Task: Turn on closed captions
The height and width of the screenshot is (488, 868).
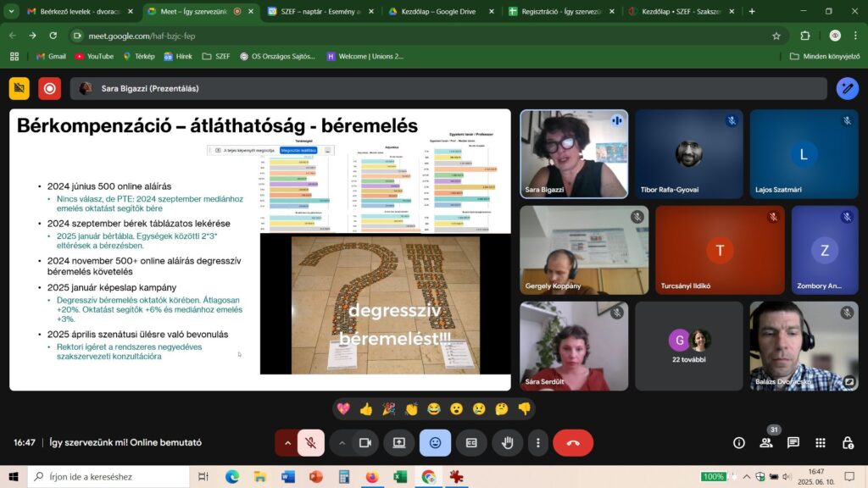Action: 471,442
